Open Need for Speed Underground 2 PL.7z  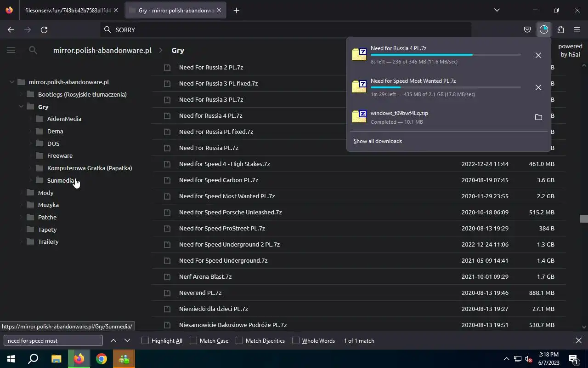click(x=229, y=244)
